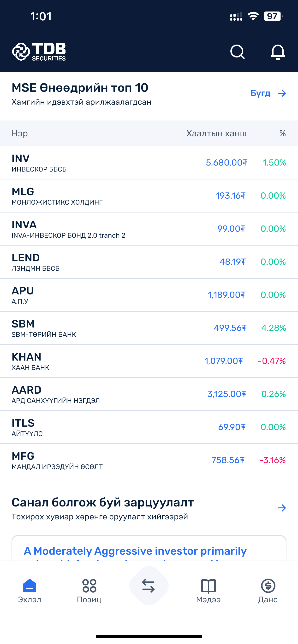Screen dimensions: 298x644
Task: Open the Данс account tab
Action: (x=268, y=591)
